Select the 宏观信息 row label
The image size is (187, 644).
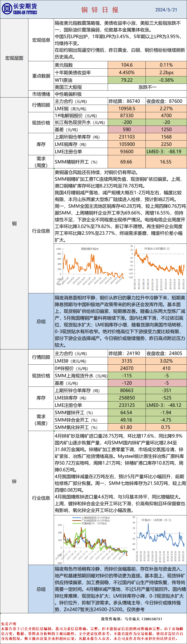[x=41, y=40]
